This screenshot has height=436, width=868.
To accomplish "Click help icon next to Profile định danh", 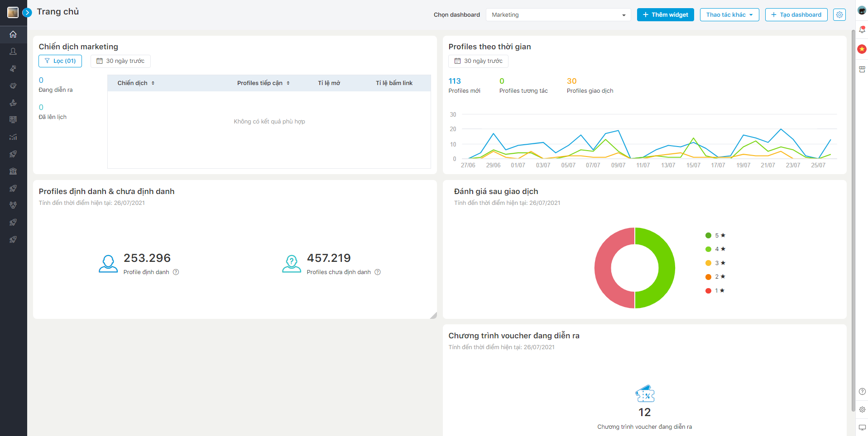I will point(176,272).
